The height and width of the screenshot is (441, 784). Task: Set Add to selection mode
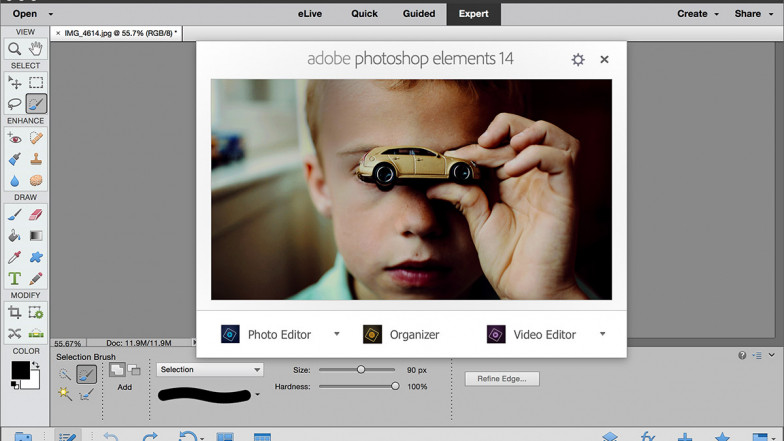pyautogui.click(x=117, y=370)
